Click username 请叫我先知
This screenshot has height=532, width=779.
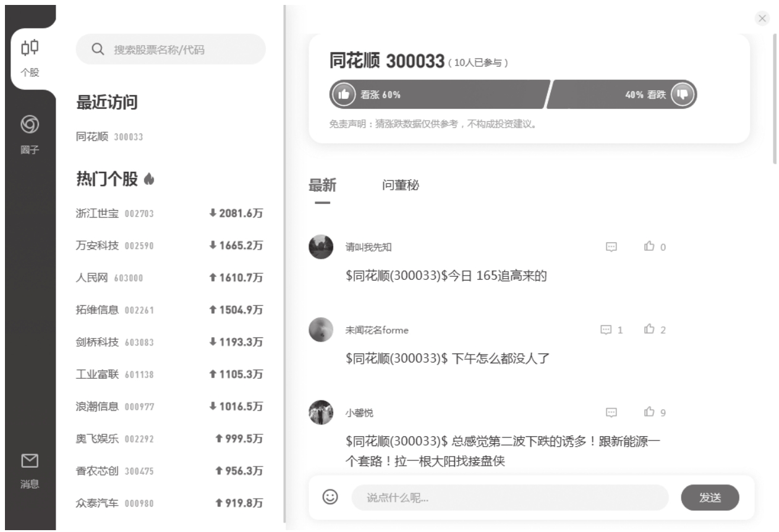coord(368,247)
